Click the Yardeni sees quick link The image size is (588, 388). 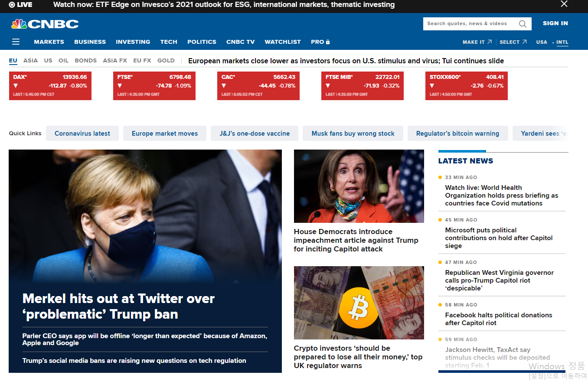[540, 134]
